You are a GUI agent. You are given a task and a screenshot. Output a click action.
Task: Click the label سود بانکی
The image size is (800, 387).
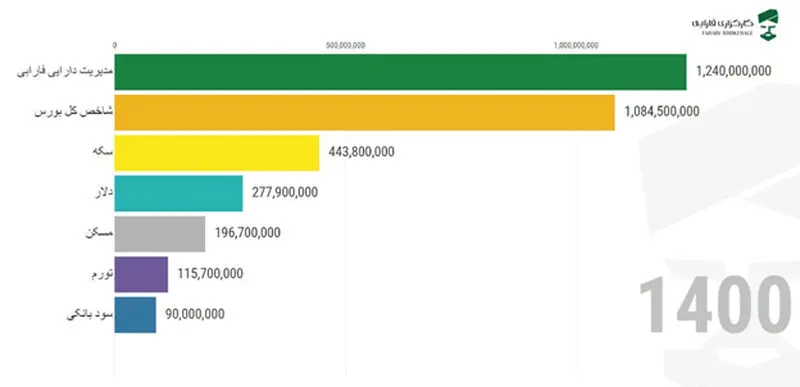point(90,315)
